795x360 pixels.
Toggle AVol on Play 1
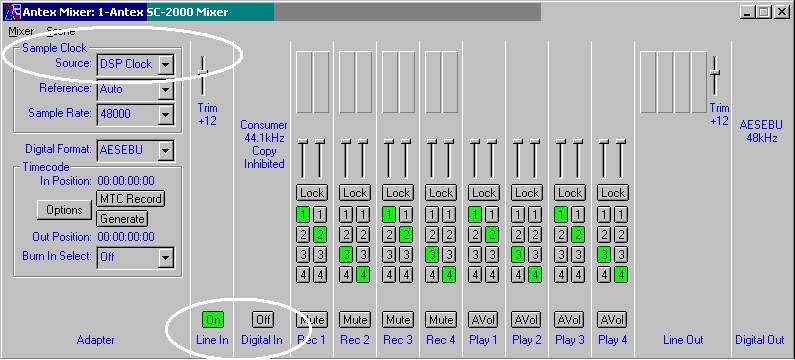[x=484, y=319]
